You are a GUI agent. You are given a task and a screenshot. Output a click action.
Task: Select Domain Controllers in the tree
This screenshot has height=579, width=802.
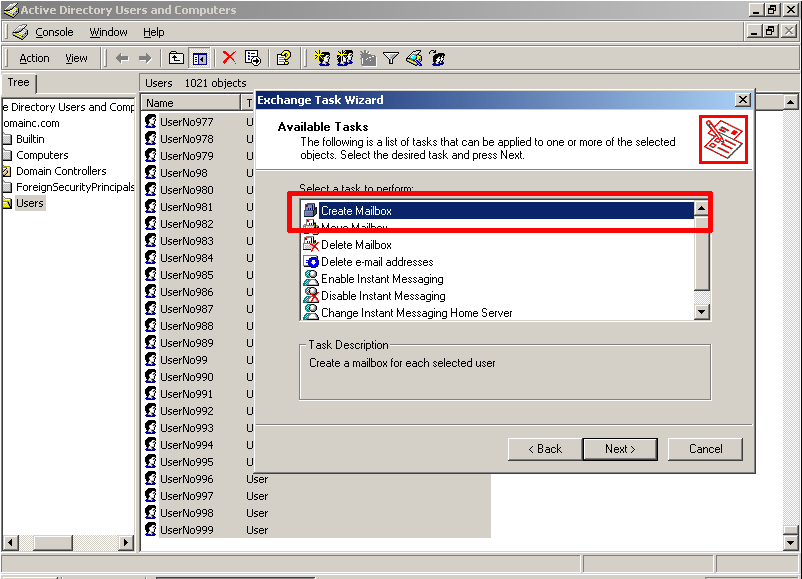61,171
